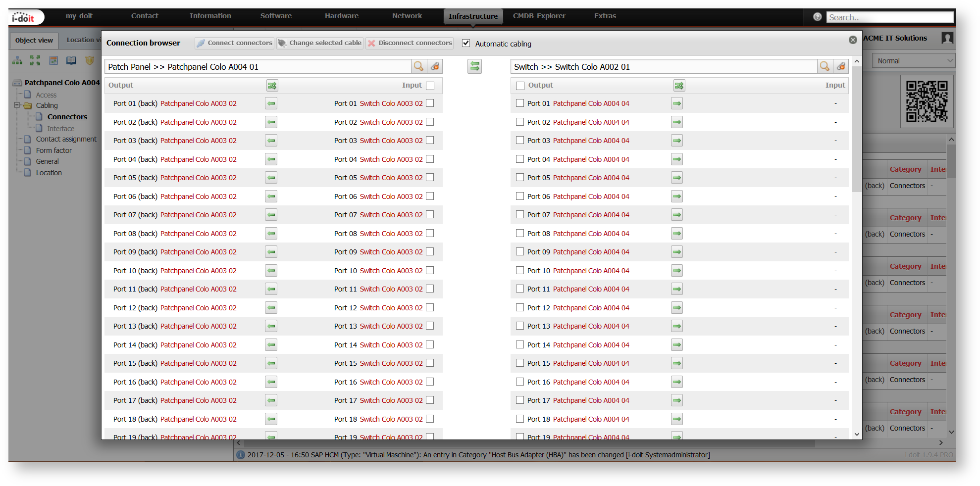Open help icon next to search
Viewport: 980px width, 486px height.
(x=818, y=17)
